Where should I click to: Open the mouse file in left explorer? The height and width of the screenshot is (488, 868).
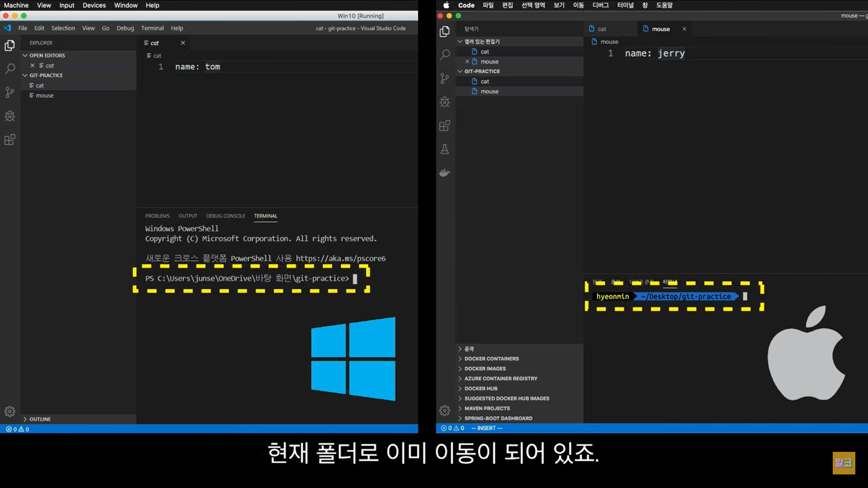pos(44,95)
